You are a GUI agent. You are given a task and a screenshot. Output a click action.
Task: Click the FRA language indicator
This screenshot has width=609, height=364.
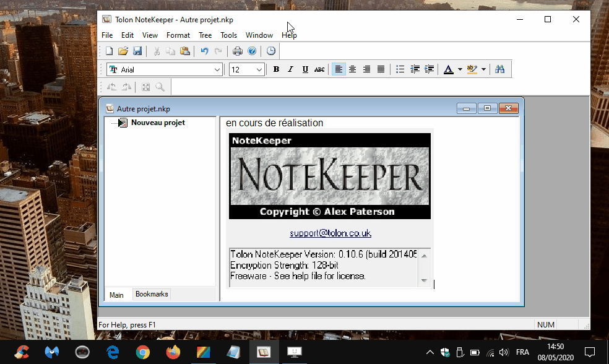pyautogui.click(x=522, y=352)
